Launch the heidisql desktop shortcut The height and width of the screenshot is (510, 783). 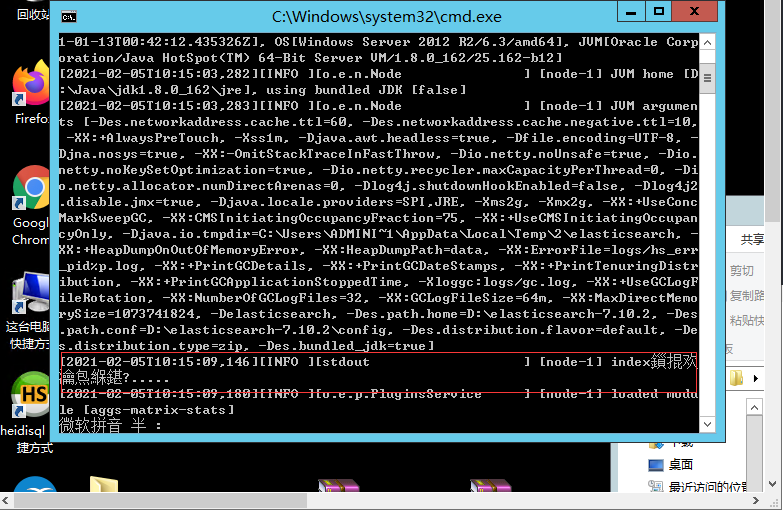31,395
